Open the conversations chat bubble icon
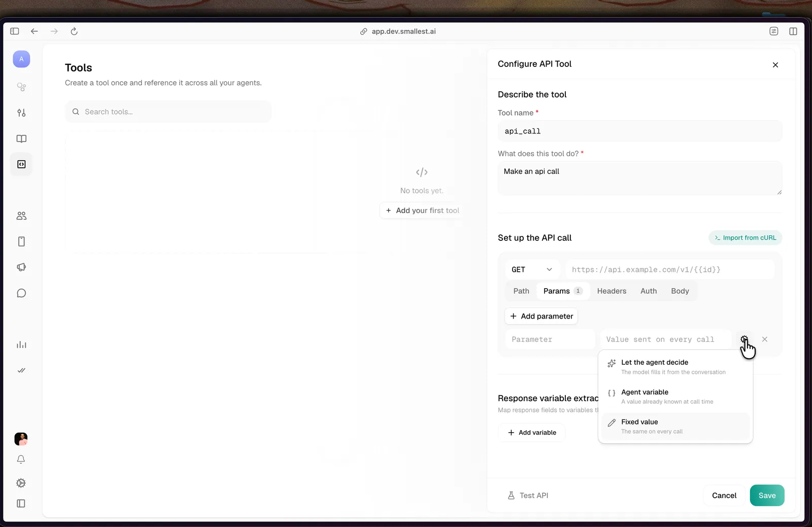This screenshot has height=527, width=812. 21,293
